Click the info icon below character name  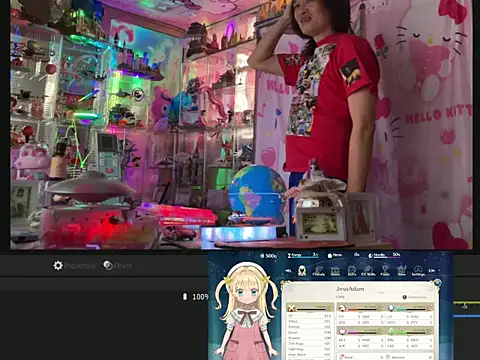pos(404,297)
